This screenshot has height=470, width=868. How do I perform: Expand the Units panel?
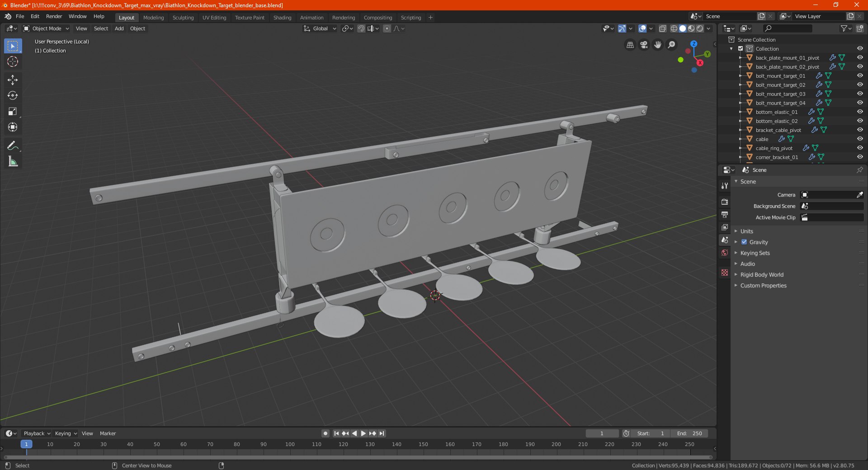746,231
